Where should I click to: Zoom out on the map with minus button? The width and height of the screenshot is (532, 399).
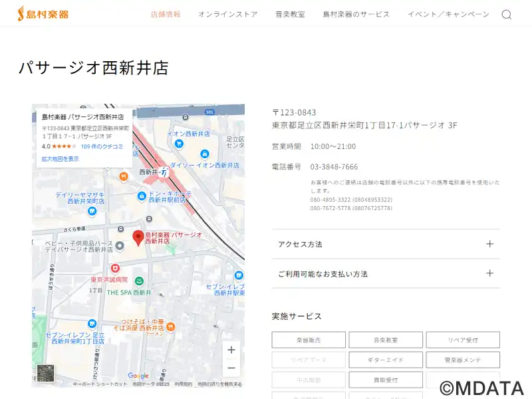pos(231,368)
